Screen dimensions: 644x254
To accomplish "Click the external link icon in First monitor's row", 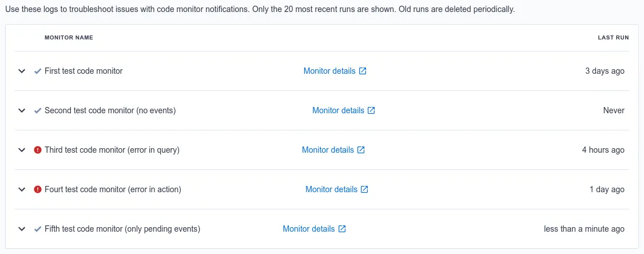I will click(x=363, y=71).
